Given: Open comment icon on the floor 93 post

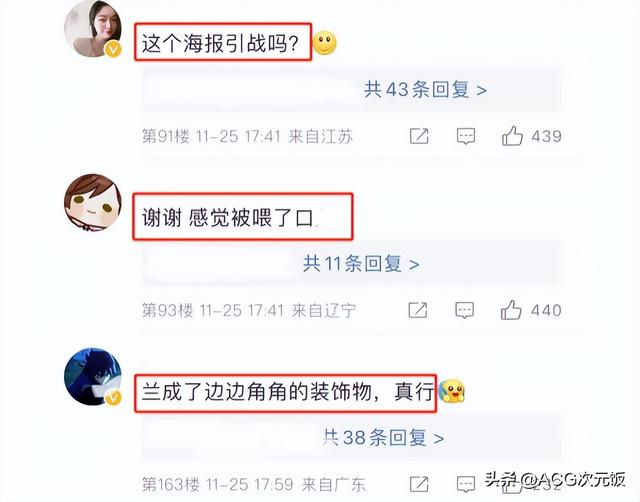Looking at the screenshot, I should pyautogui.click(x=464, y=310).
